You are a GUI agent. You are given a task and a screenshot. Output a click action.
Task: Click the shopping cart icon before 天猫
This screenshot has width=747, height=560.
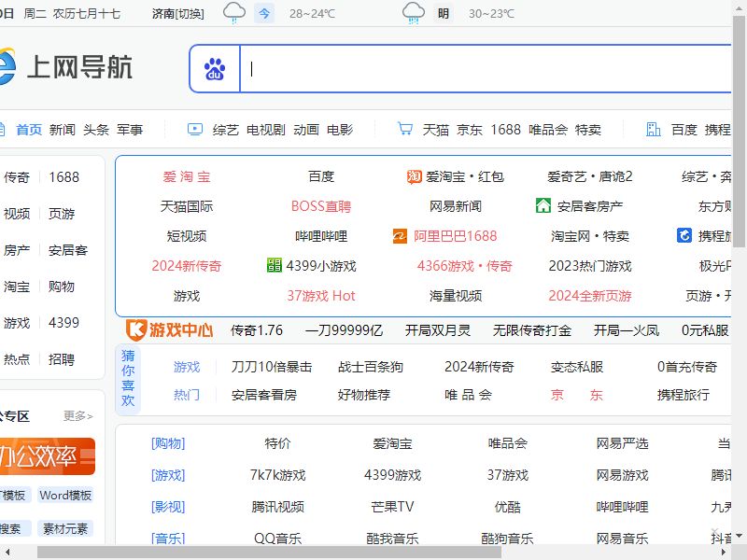[x=405, y=129]
